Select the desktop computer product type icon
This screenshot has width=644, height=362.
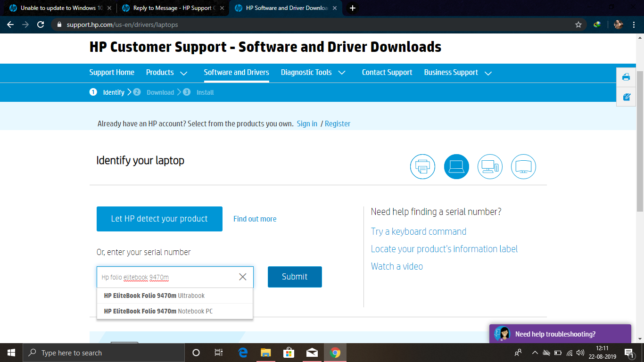tap(490, 167)
